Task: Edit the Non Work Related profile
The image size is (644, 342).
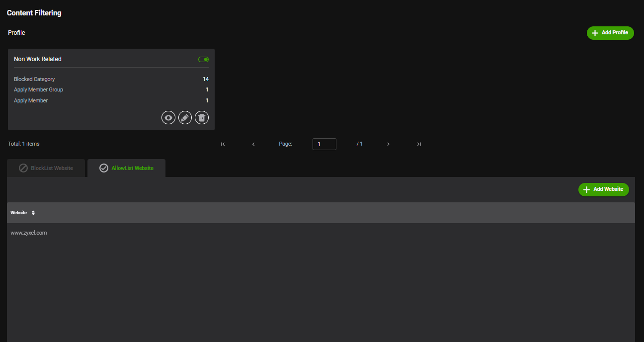Action: (x=185, y=118)
